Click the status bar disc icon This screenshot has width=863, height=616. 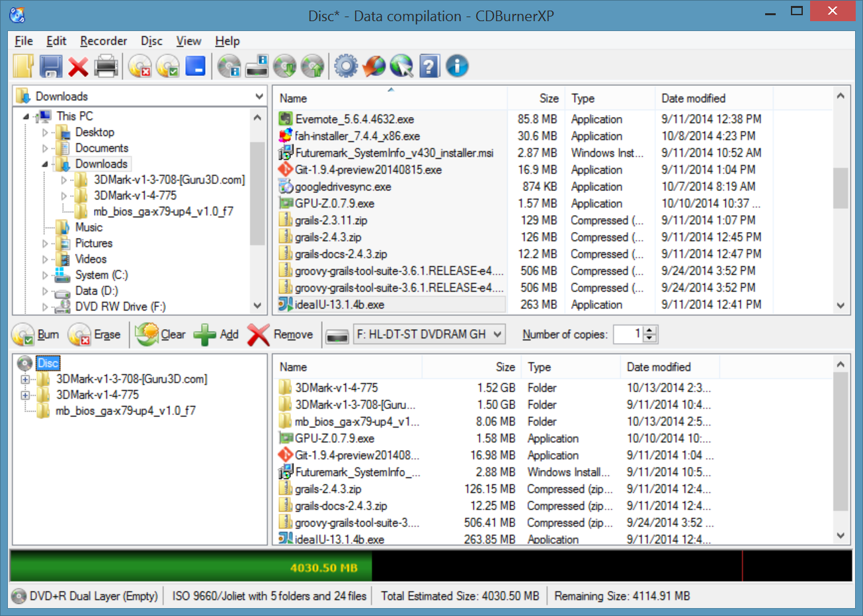point(19,596)
